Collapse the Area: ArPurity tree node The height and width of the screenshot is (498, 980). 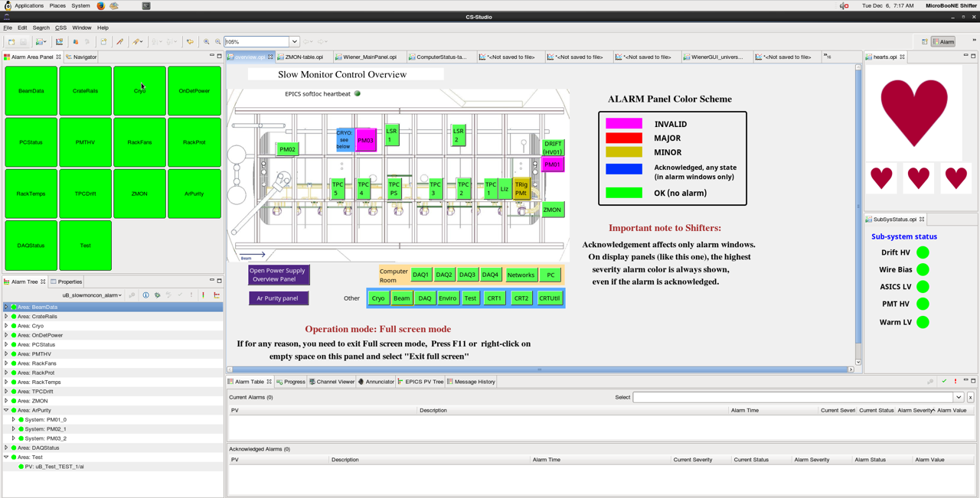click(x=6, y=411)
